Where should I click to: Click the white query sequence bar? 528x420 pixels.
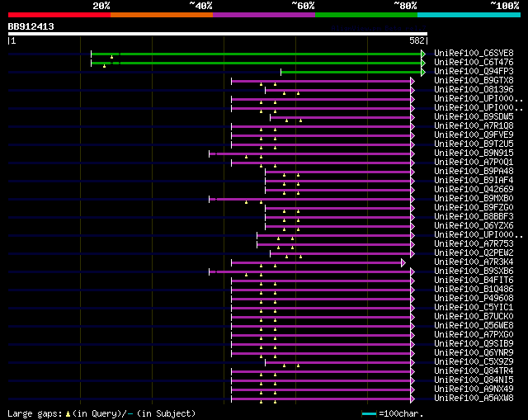click(218, 34)
